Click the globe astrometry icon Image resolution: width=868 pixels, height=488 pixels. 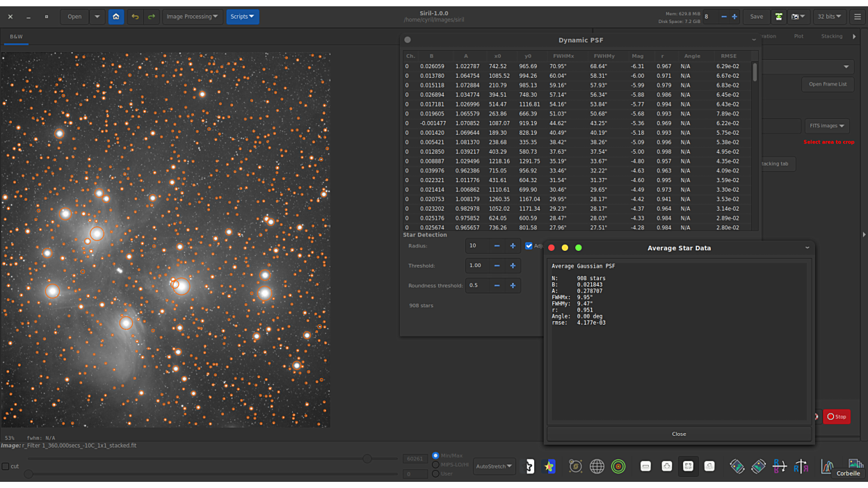[x=597, y=466]
